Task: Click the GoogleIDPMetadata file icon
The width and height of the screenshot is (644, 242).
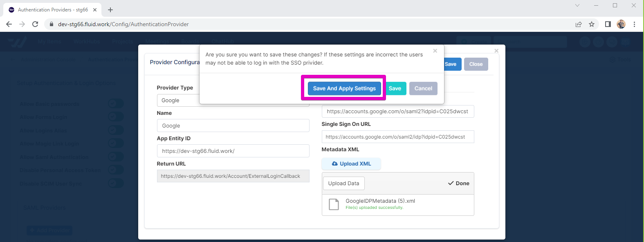Action: tap(334, 204)
